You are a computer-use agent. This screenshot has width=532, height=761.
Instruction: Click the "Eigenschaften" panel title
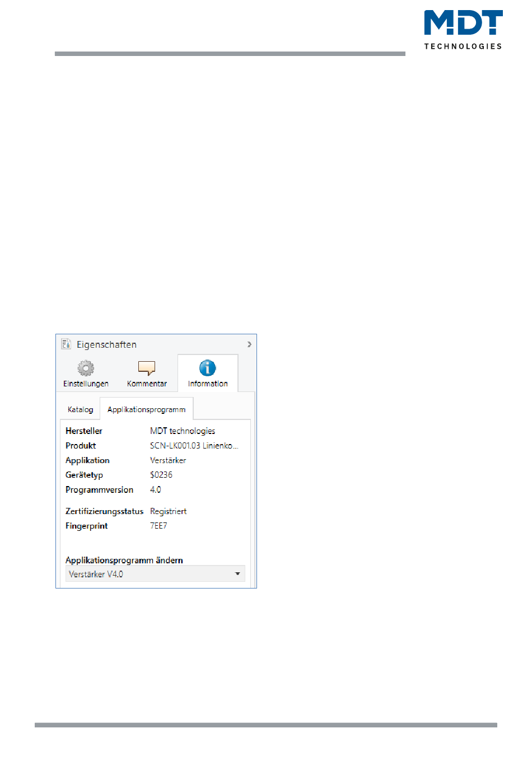[x=106, y=344]
